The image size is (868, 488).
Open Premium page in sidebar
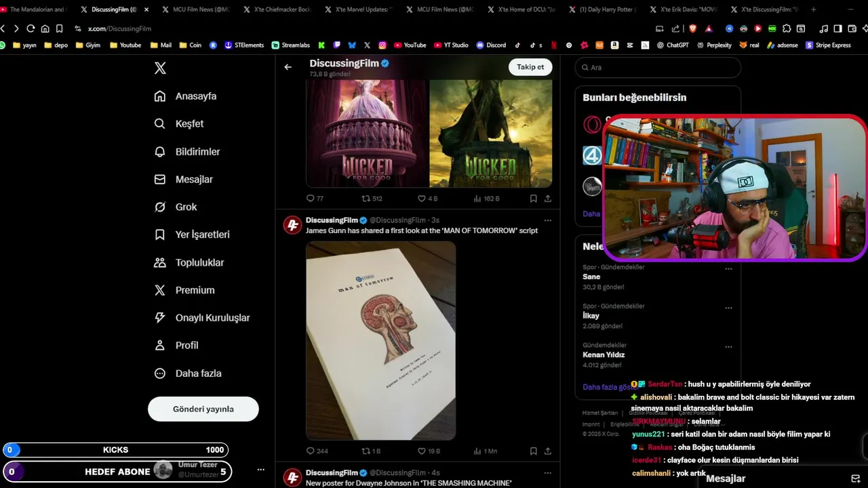184,290
